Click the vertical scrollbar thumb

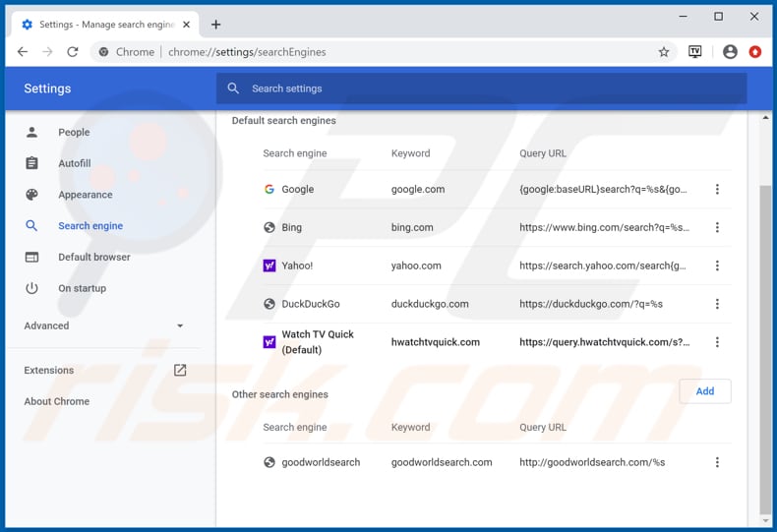pos(765,350)
